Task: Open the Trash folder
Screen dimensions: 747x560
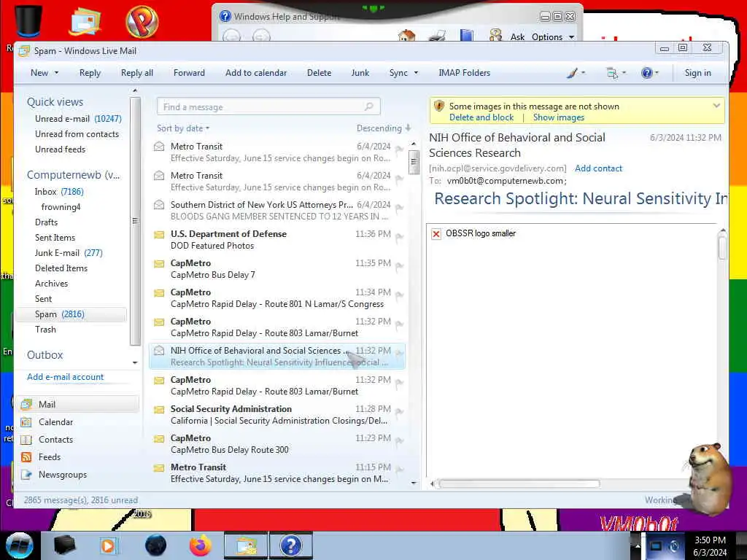Action: pos(45,330)
